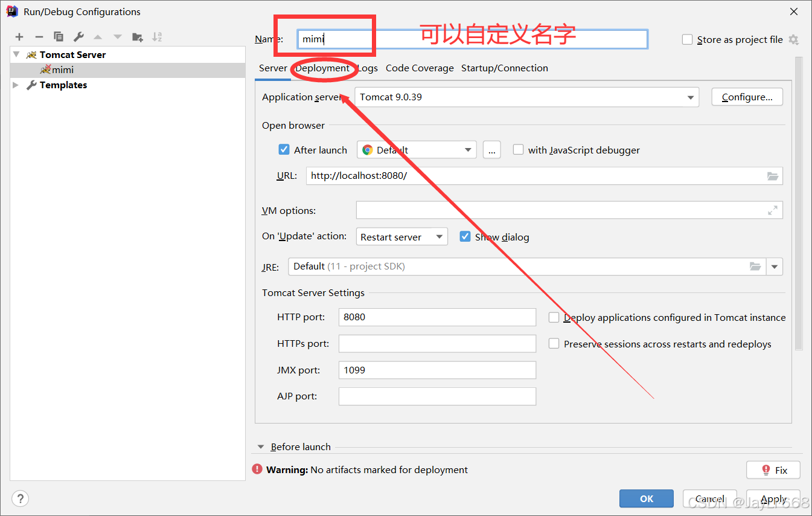Sort configurations alphabetically

pyautogui.click(x=157, y=37)
